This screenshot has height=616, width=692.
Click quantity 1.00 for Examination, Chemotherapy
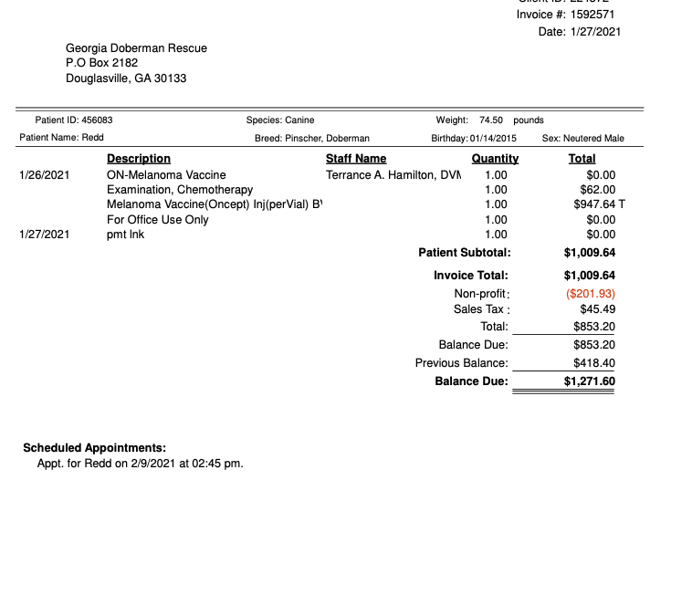coord(496,190)
